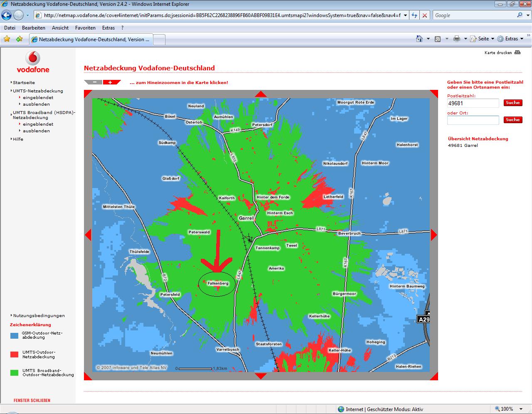Click the Google search magnifier icon
Viewport: 532px width, 414px height.
[x=520, y=15]
